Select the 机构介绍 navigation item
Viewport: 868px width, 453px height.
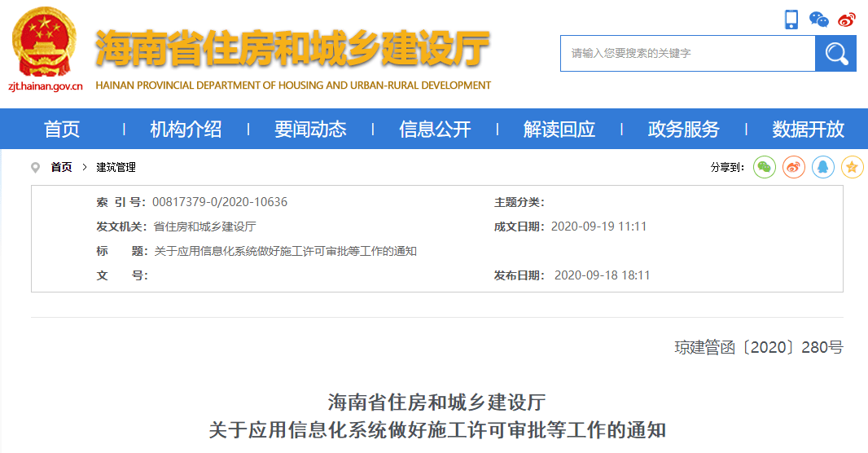click(186, 129)
